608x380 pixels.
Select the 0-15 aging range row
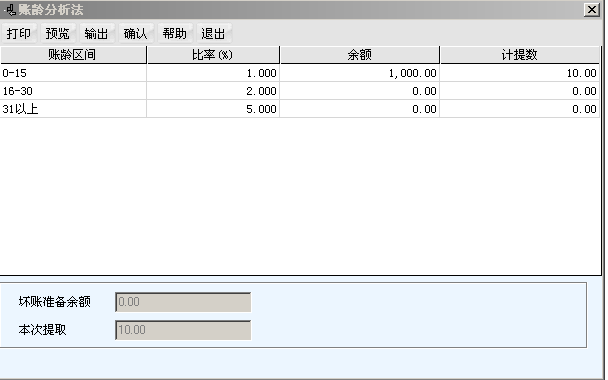click(300, 73)
